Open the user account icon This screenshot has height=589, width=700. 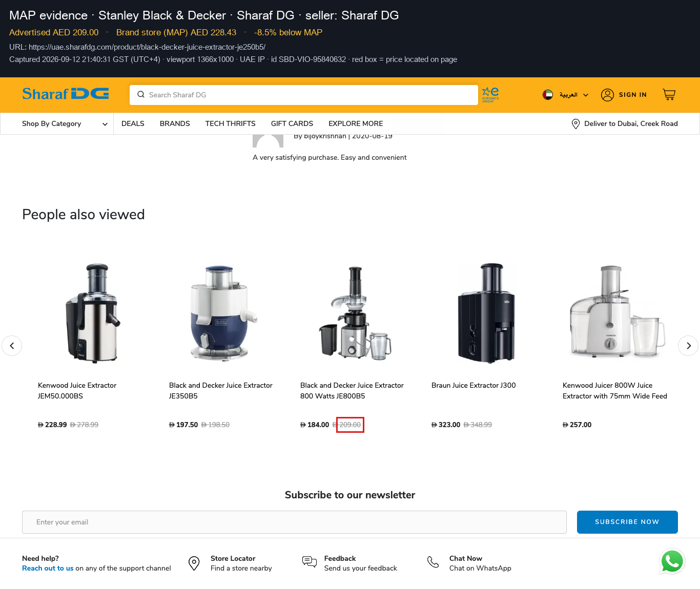click(607, 95)
